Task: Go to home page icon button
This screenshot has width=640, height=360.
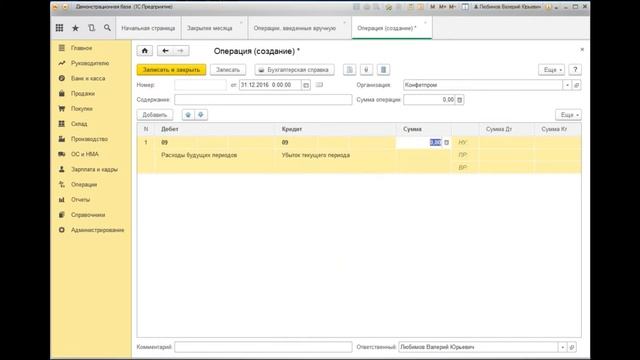Action: (x=144, y=51)
